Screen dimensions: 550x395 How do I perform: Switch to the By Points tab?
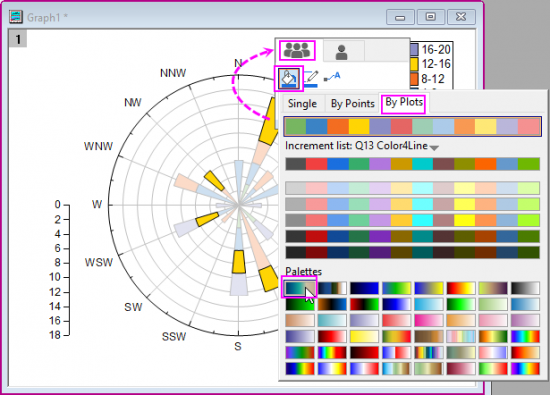coord(353,104)
